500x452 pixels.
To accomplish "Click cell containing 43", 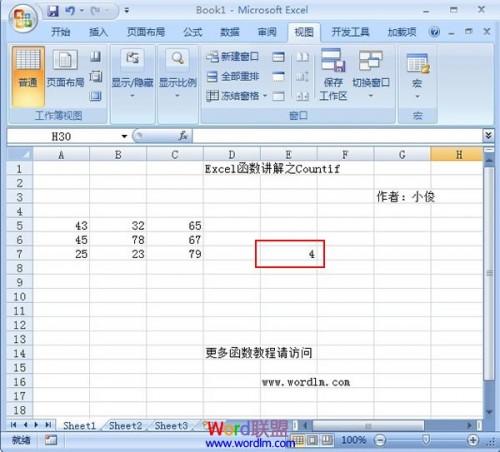I will [x=61, y=226].
